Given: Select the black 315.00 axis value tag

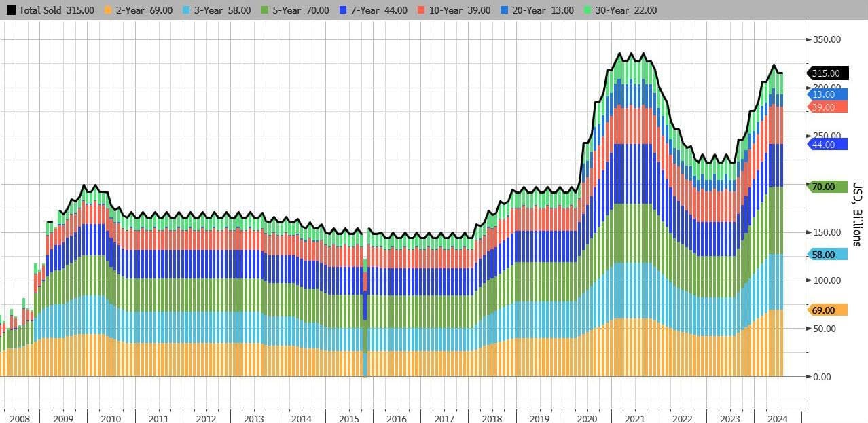Looking at the screenshot, I should [827, 73].
